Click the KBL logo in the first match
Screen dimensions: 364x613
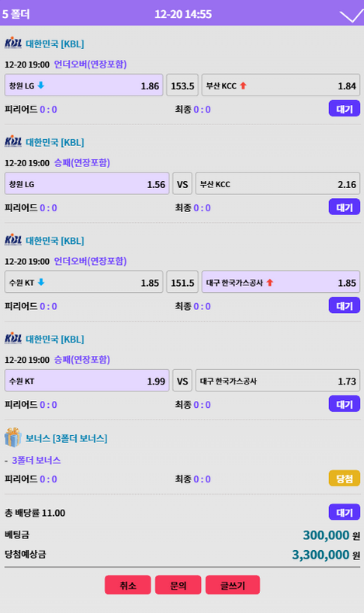[x=13, y=43]
